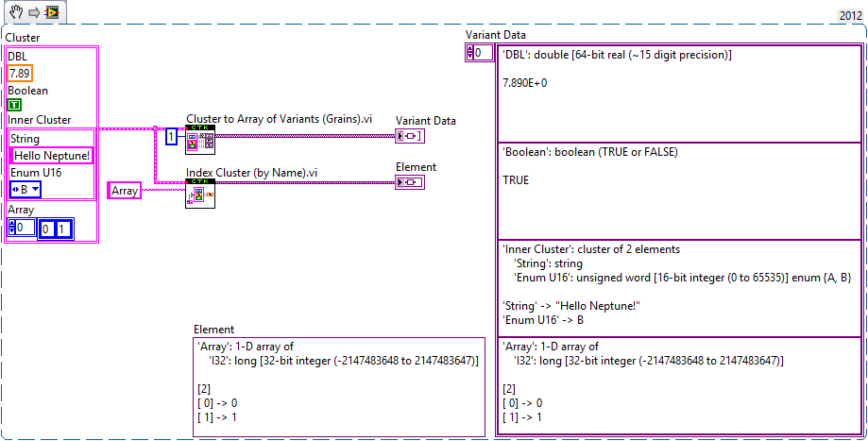Image resolution: width=868 pixels, height=441 pixels.
Task: Click the numeric constant 1 on the diagram
Action: (172, 136)
